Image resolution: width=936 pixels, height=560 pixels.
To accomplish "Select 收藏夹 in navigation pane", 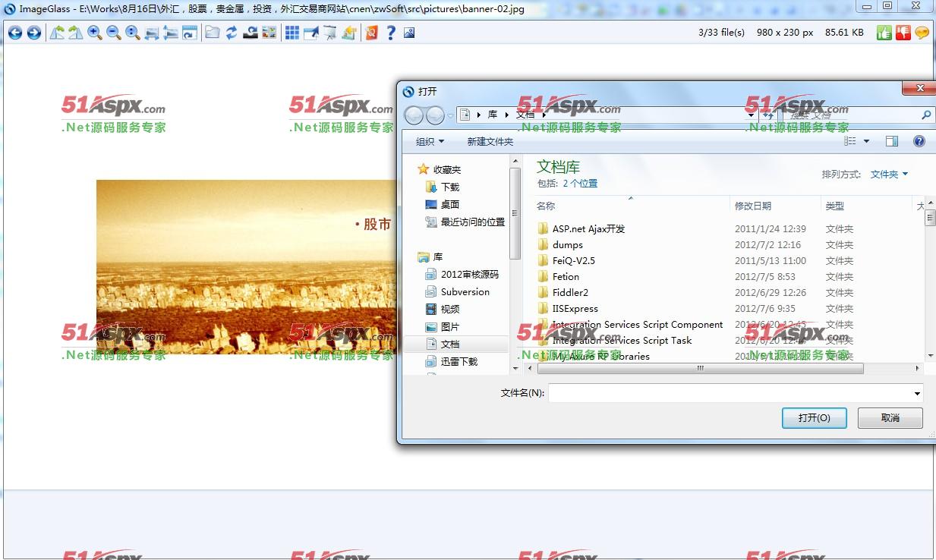I will pyautogui.click(x=447, y=169).
